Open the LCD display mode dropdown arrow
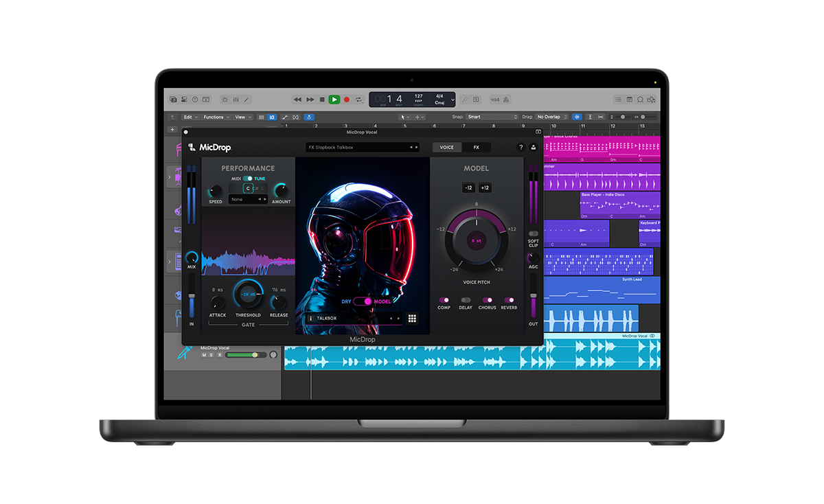 (453, 100)
